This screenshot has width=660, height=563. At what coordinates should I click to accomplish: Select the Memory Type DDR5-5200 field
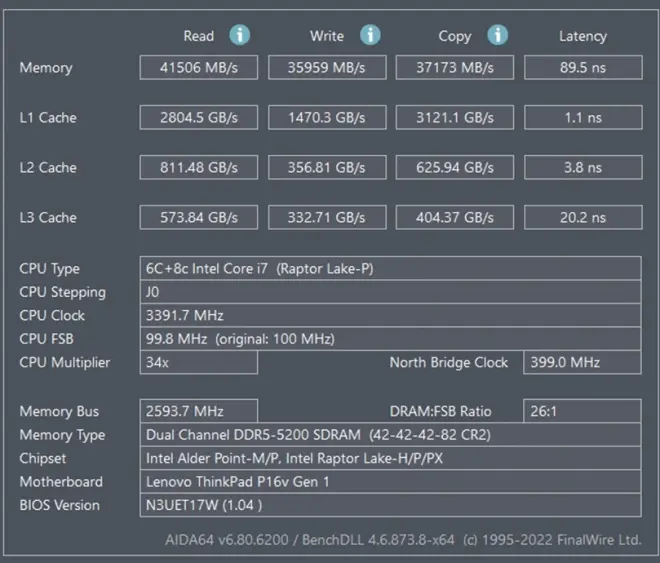click(390, 435)
